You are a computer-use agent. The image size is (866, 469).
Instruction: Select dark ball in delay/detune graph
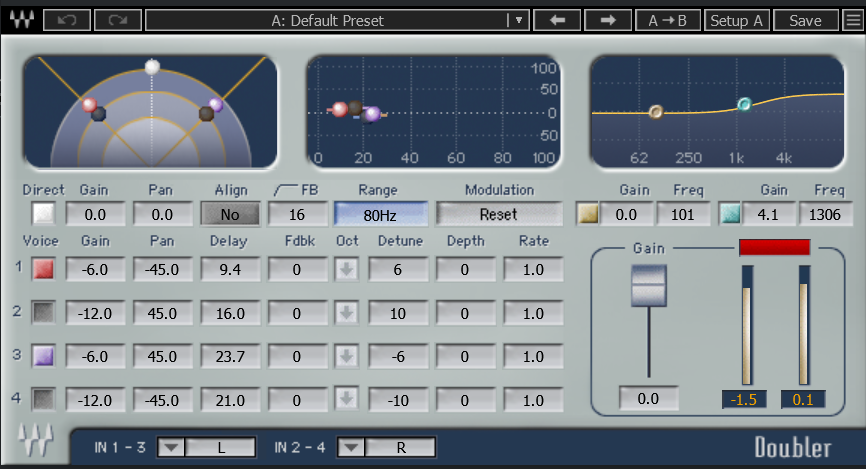(355, 108)
